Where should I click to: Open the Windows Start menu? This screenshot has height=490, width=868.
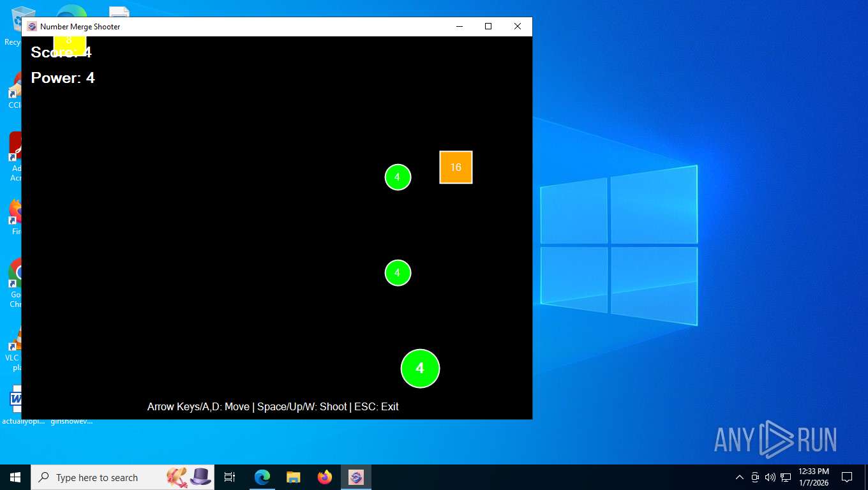click(x=15, y=477)
